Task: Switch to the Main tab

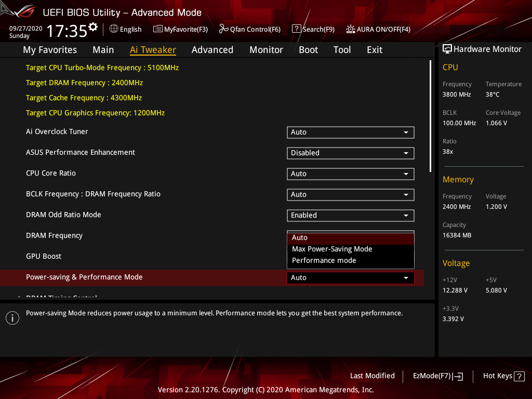Action: 103,50
